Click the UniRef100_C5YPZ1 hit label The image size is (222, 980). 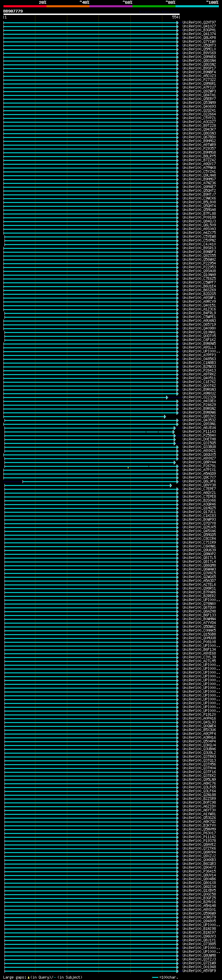(x=199, y=118)
